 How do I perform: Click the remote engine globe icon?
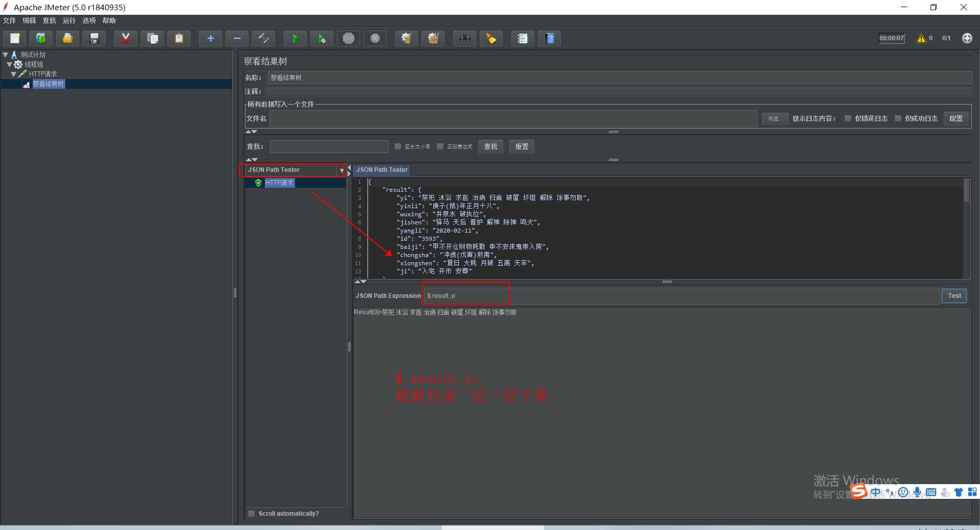point(967,38)
